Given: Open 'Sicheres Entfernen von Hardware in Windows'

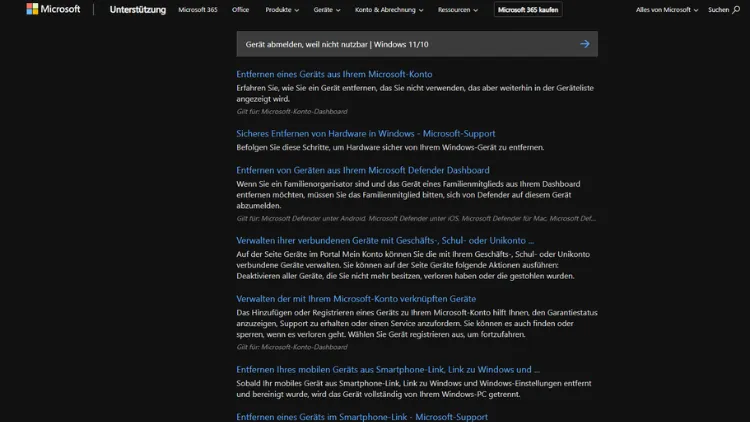Looking at the screenshot, I should (366, 133).
